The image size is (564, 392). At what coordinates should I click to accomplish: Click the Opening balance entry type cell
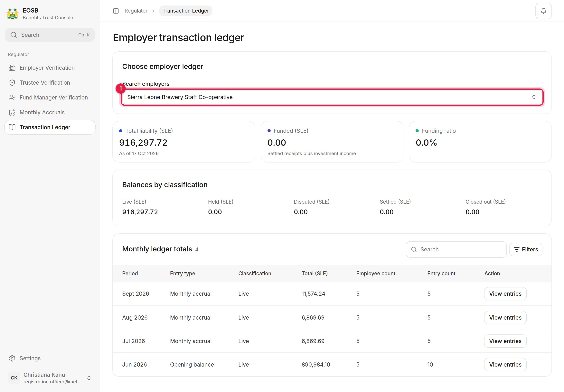point(192,365)
